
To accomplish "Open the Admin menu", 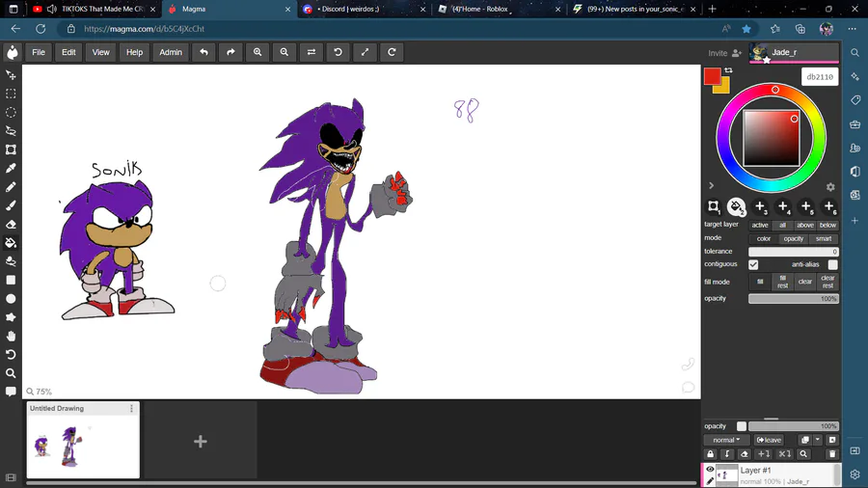I will point(171,52).
